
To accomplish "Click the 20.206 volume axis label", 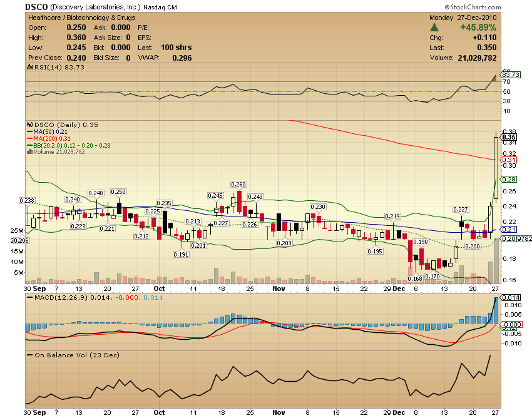I will 19,240.
